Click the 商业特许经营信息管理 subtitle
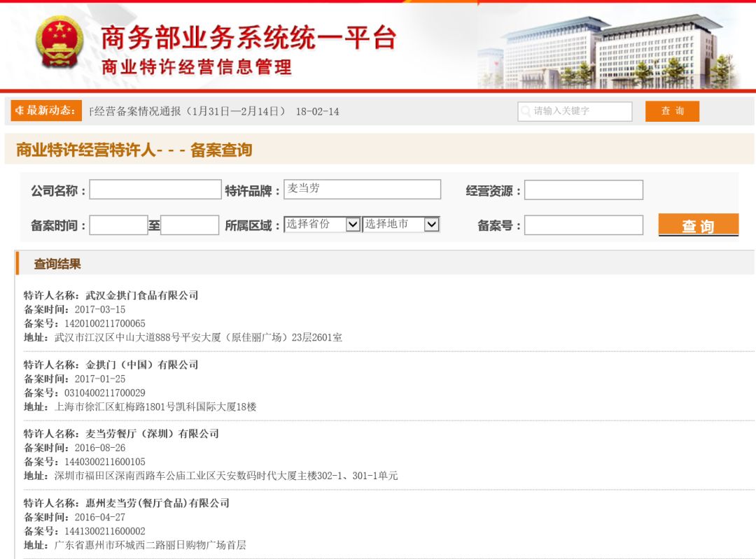This screenshot has width=756, height=559. 196,66
